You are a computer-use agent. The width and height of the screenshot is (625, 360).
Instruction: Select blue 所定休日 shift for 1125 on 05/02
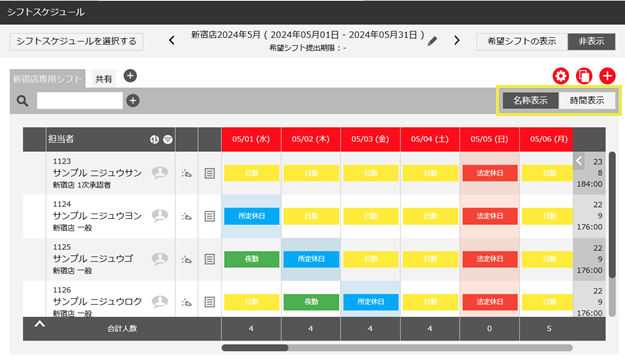[x=311, y=259]
